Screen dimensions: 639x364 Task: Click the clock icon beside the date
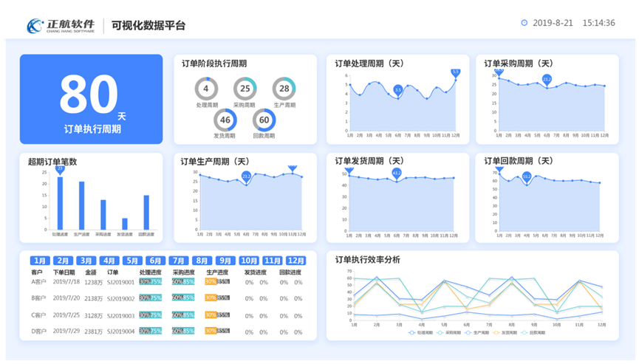(x=524, y=23)
